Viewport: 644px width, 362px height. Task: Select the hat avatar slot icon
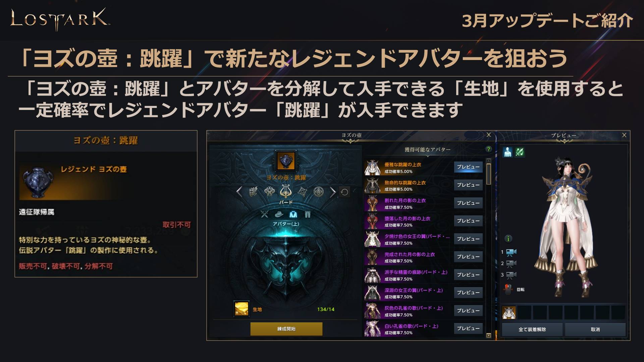(279, 214)
